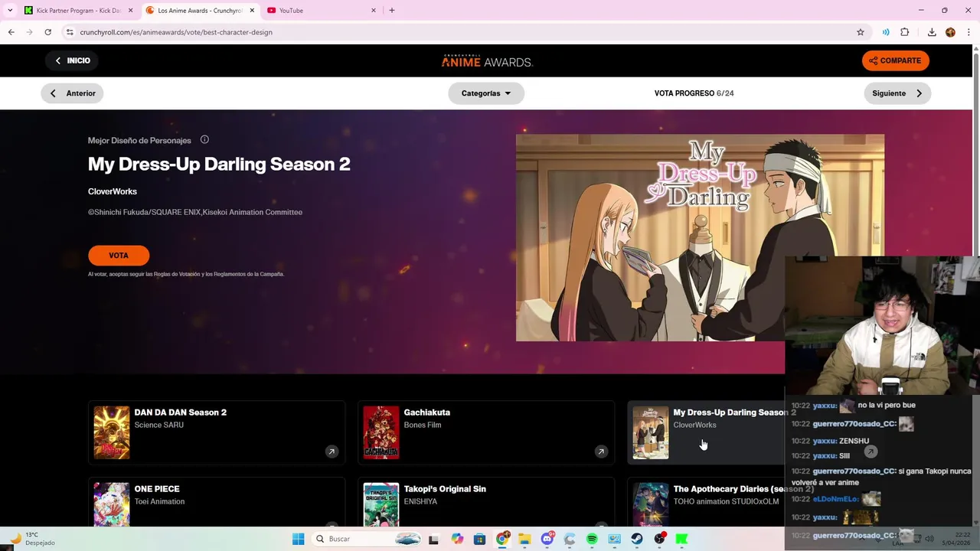Open the browser extensions puzzle icon

[905, 32]
